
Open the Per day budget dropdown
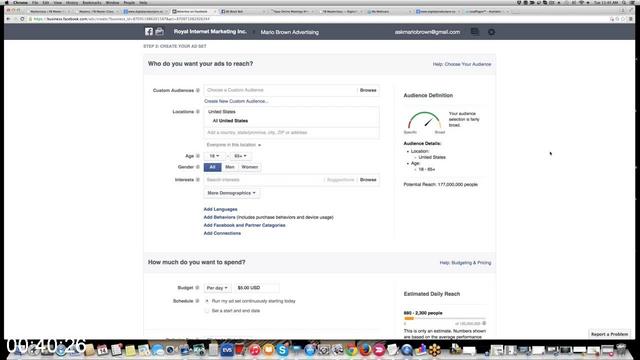tap(217, 288)
